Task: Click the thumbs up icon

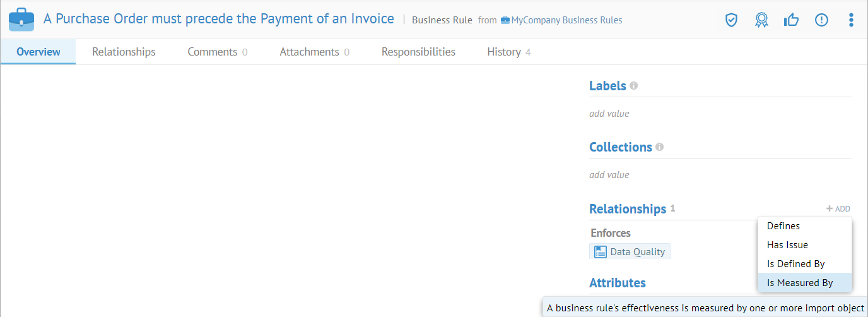Action: click(x=791, y=20)
